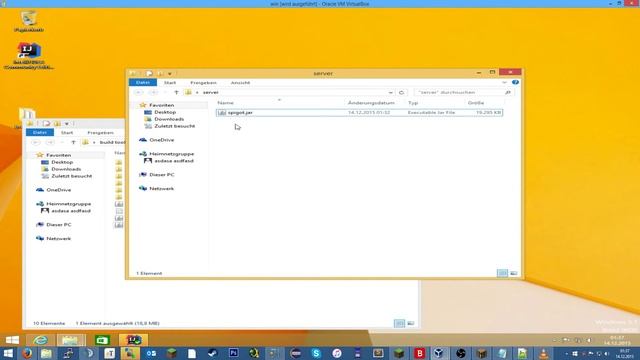The height and width of the screenshot is (360, 640).
Task: Sort by the Typ column header
Action: click(413, 103)
